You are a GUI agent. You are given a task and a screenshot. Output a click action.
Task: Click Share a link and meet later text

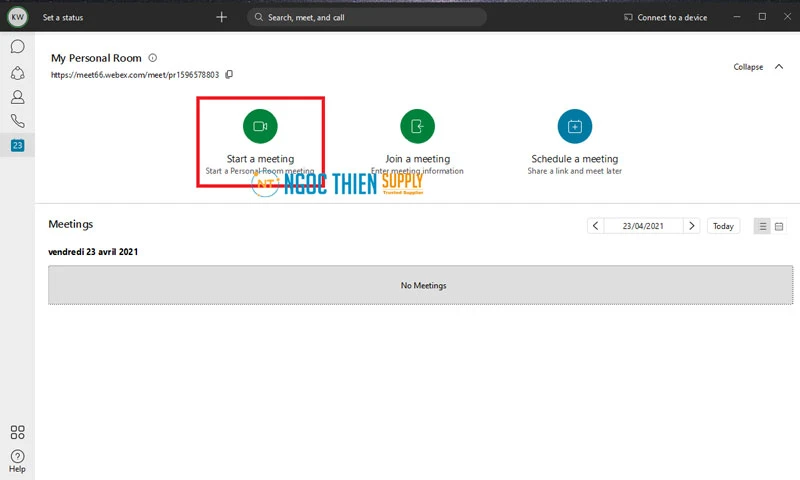[x=574, y=171]
